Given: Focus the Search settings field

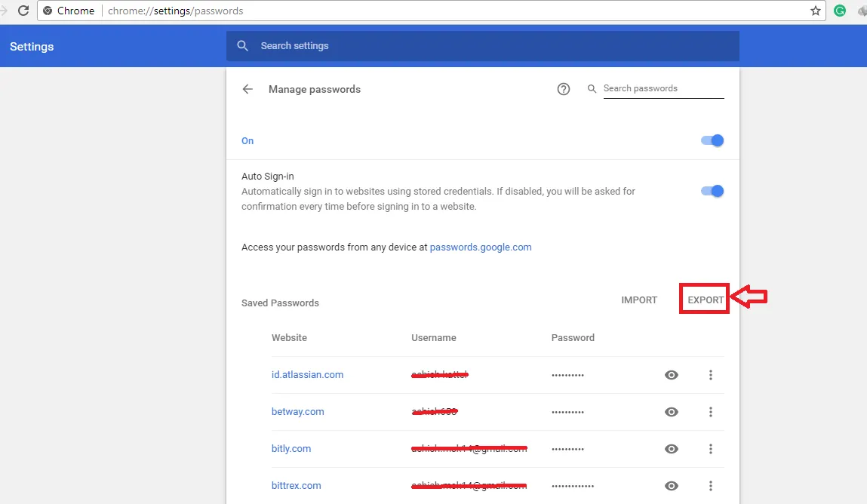Looking at the screenshot, I should point(482,46).
